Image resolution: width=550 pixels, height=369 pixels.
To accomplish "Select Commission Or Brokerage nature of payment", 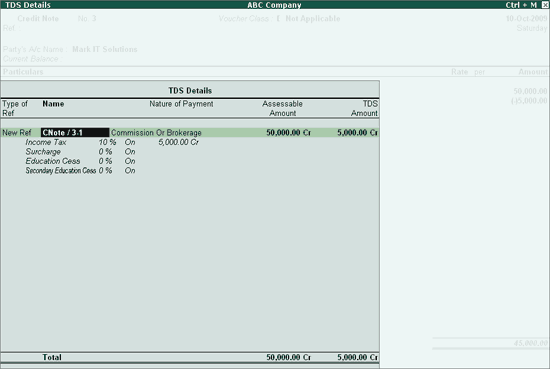I will coord(156,133).
